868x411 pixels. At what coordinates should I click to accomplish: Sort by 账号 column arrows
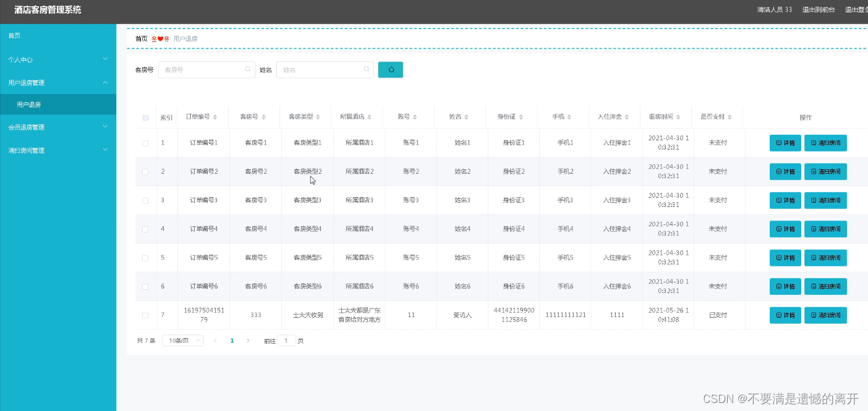point(415,117)
